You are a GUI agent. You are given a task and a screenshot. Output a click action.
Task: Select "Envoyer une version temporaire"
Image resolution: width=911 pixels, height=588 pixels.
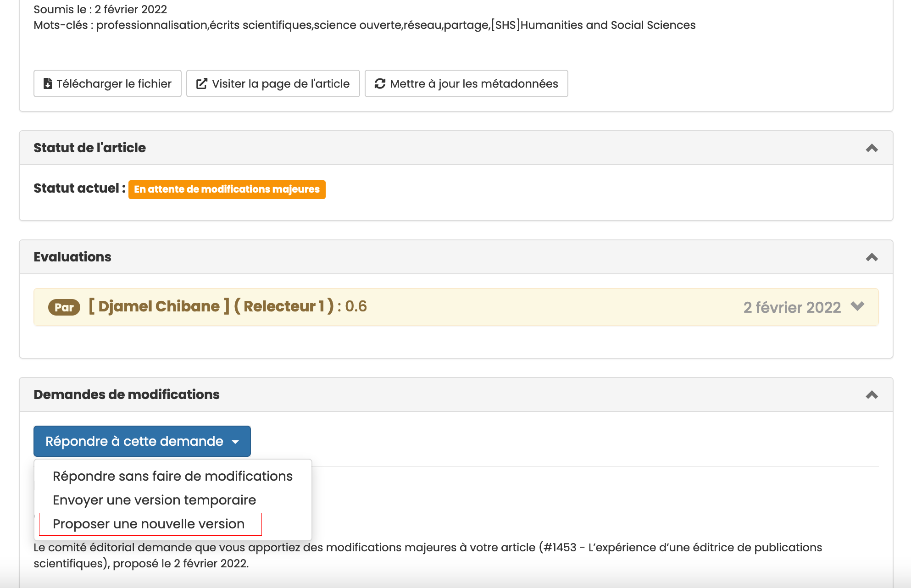(x=154, y=500)
